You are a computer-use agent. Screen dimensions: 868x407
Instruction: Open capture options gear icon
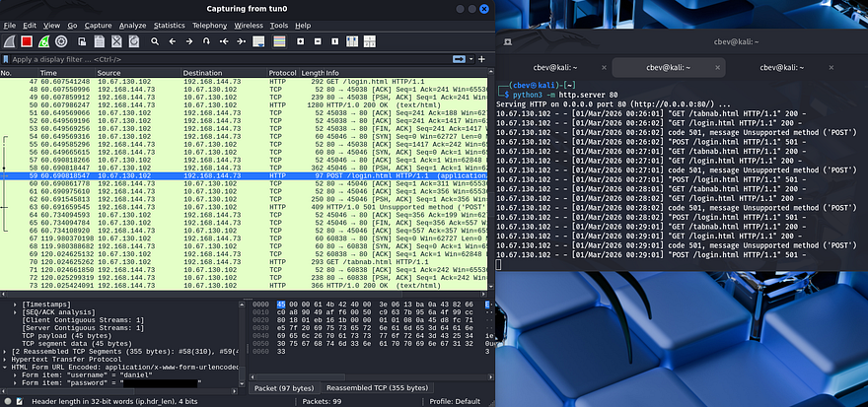pyautogui.click(x=61, y=41)
